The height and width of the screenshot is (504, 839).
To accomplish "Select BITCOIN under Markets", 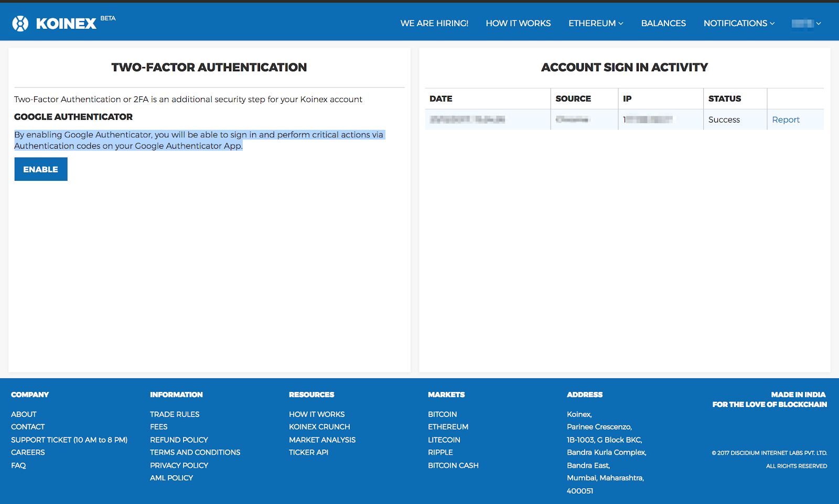I will tap(443, 414).
